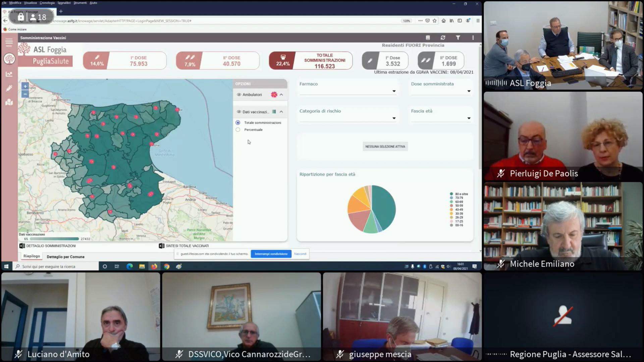Select the Totale somministrazioni radio option
Screen dimensions: 644x362
tap(238, 123)
